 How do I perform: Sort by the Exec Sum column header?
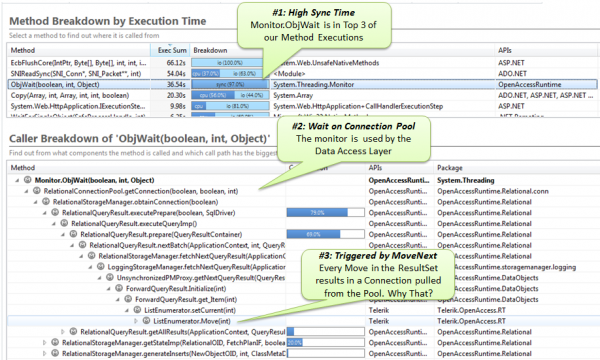[170, 50]
